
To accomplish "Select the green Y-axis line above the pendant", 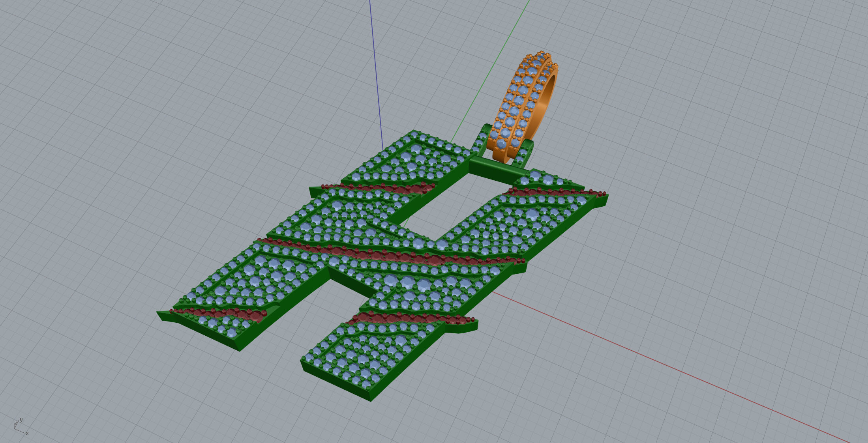I will click(x=490, y=71).
